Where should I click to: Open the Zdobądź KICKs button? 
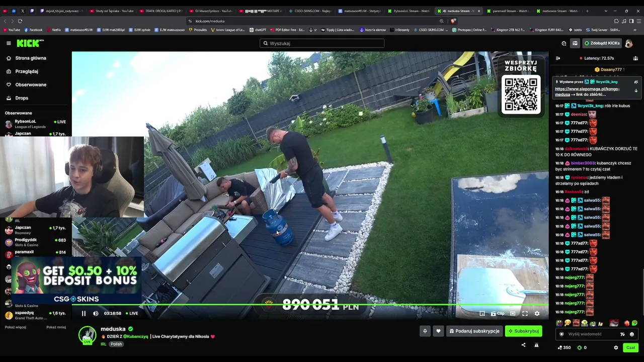click(x=602, y=43)
